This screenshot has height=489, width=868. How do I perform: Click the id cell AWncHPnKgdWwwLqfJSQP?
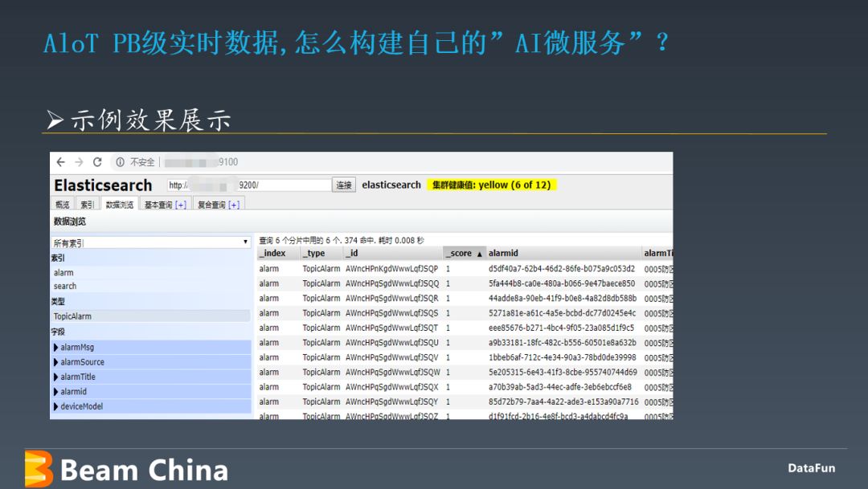point(392,269)
